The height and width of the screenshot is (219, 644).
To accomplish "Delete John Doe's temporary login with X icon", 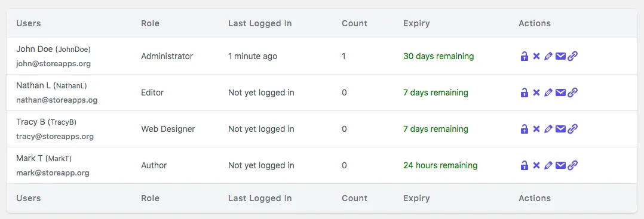I will tap(536, 56).
